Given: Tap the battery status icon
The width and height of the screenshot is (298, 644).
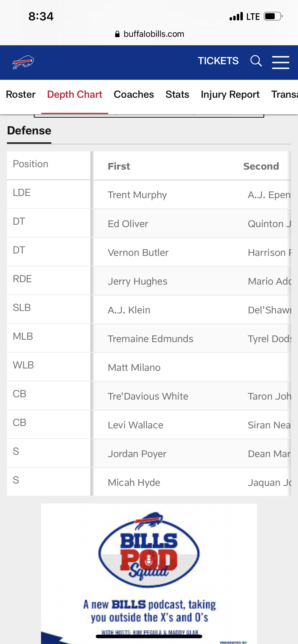Looking at the screenshot, I should [x=273, y=17].
